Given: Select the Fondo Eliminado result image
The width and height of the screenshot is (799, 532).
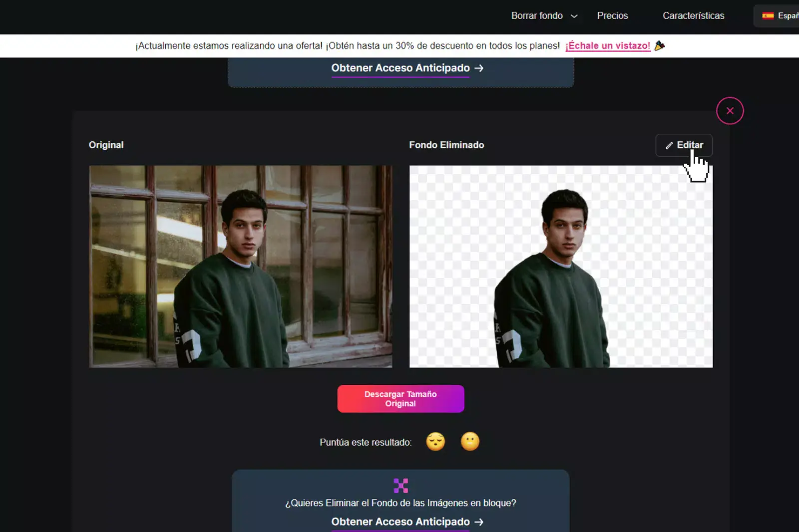Looking at the screenshot, I should pyautogui.click(x=561, y=266).
